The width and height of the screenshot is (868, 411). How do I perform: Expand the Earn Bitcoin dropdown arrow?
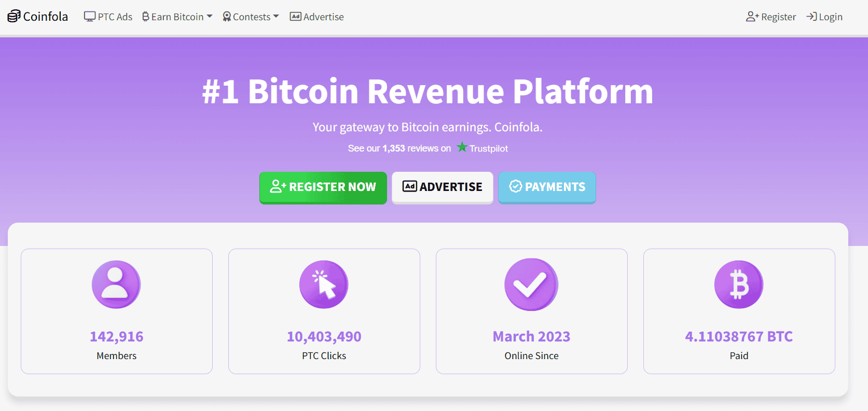tap(210, 17)
